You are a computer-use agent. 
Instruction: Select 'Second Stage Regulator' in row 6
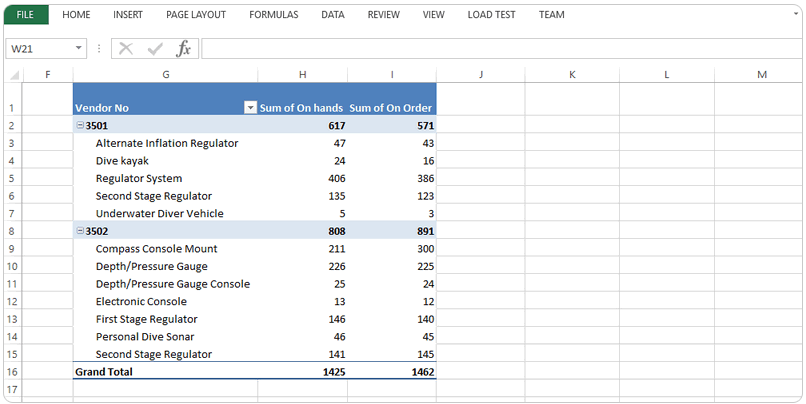point(166,196)
